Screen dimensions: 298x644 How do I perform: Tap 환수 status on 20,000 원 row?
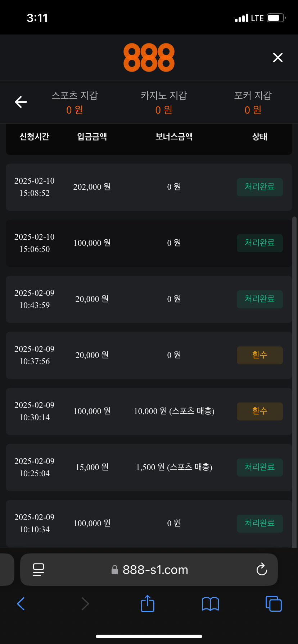(259, 355)
